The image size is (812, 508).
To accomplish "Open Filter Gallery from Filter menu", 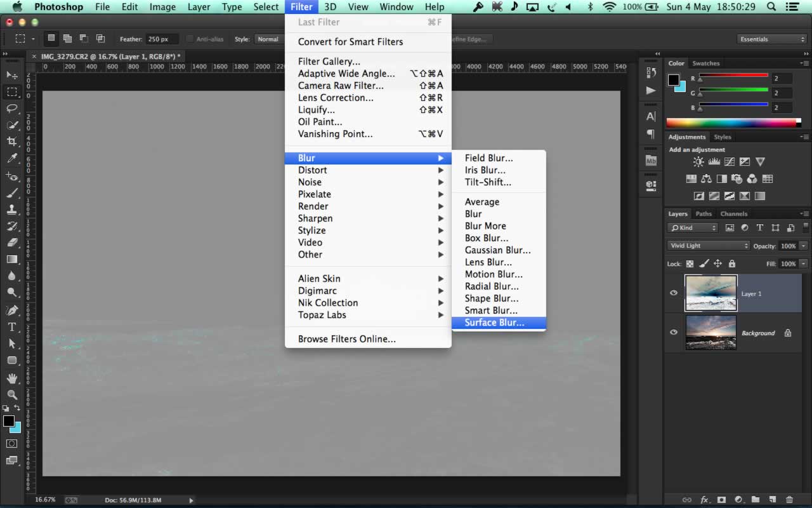I will click(368, 62).
